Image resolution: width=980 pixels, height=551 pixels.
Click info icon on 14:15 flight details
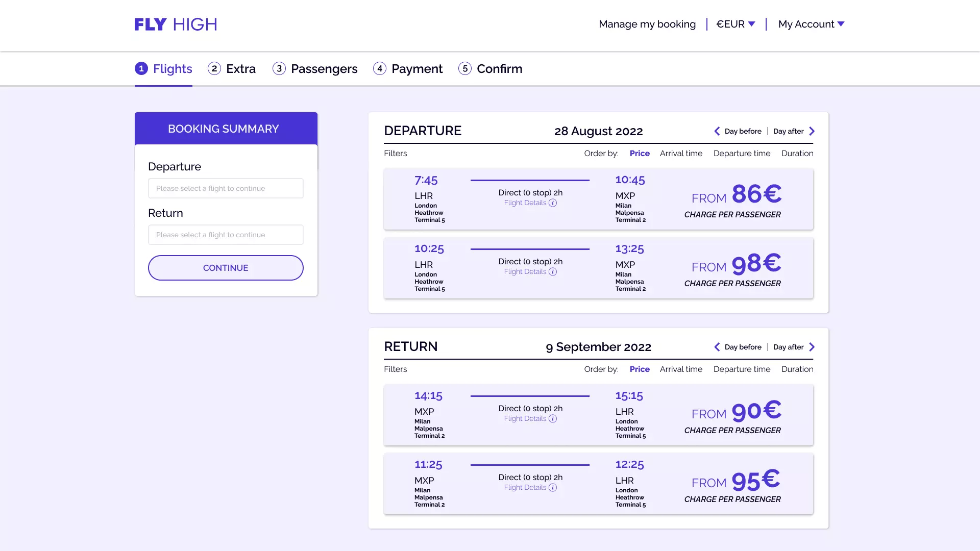(553, 419)
